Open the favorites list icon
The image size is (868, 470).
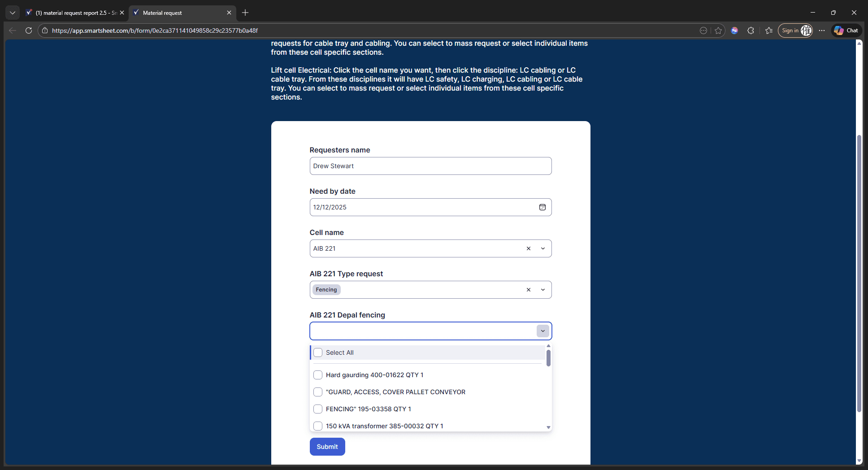769,30
